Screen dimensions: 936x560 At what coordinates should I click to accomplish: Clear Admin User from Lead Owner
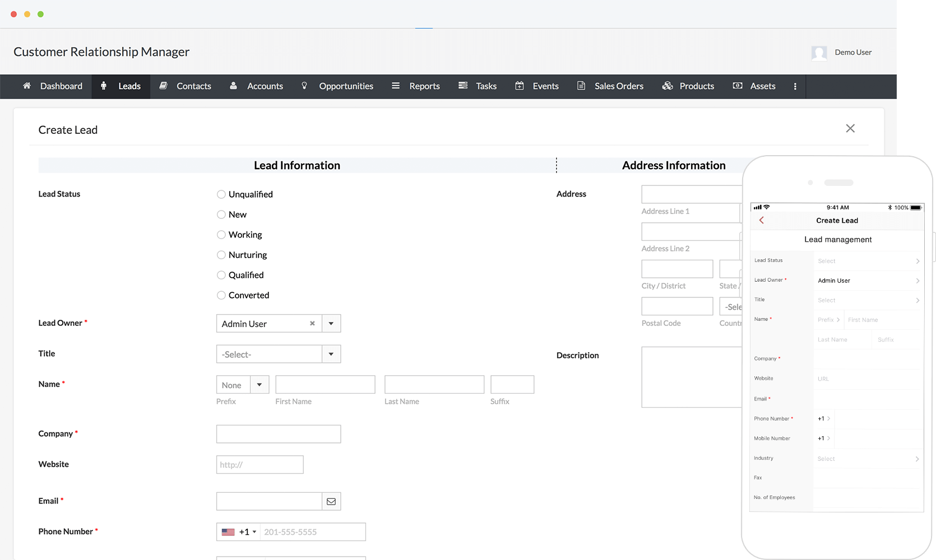[x=312, y=324]
